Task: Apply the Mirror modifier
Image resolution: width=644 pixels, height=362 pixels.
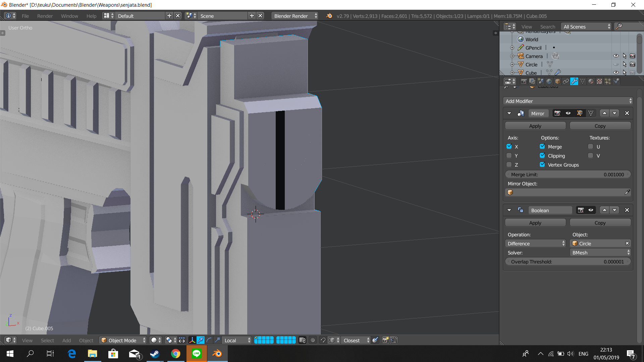Action: (x=535, y=126)
